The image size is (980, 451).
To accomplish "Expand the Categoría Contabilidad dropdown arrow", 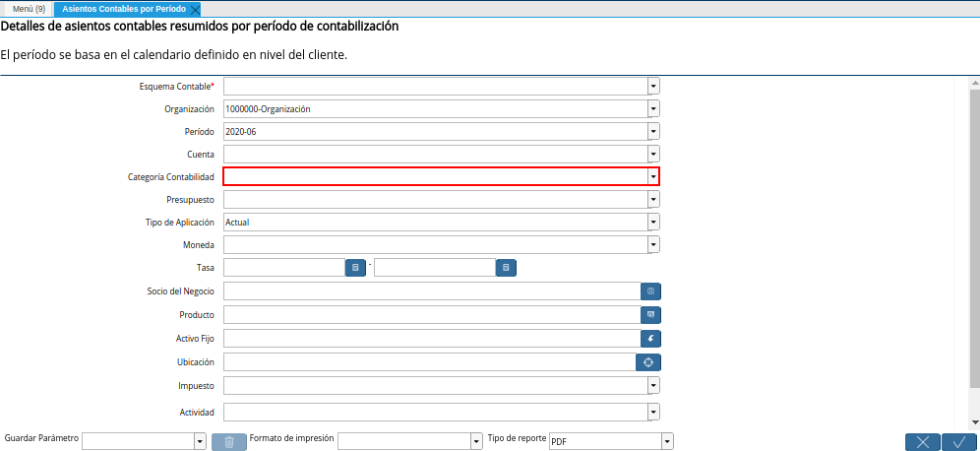I will click(653, 177).
